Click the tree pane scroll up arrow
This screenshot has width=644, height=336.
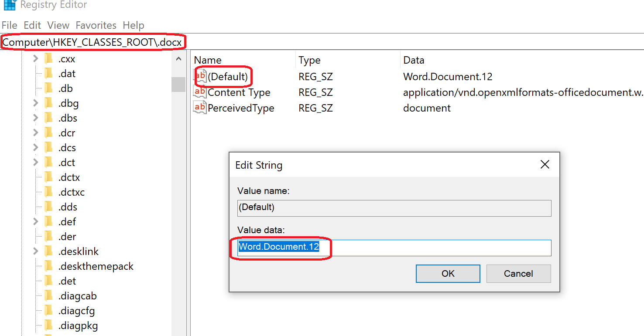point(178,59)
